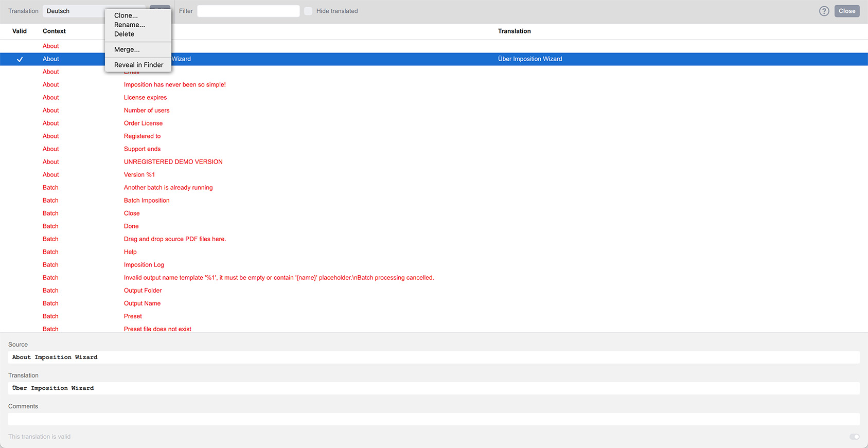Viewport: 868px width, 448px height.
Task: Focus the Filter input field
Action: (x=248, y=11)
